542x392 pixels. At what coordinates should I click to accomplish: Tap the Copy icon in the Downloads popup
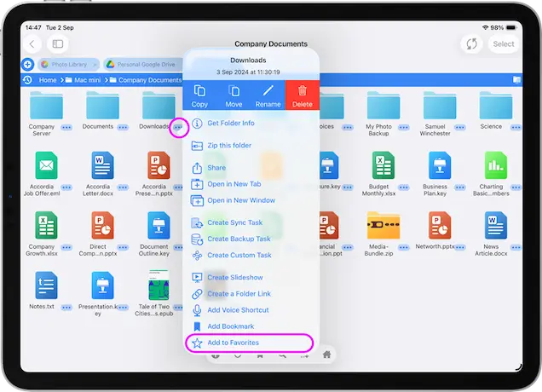[199, 91]
